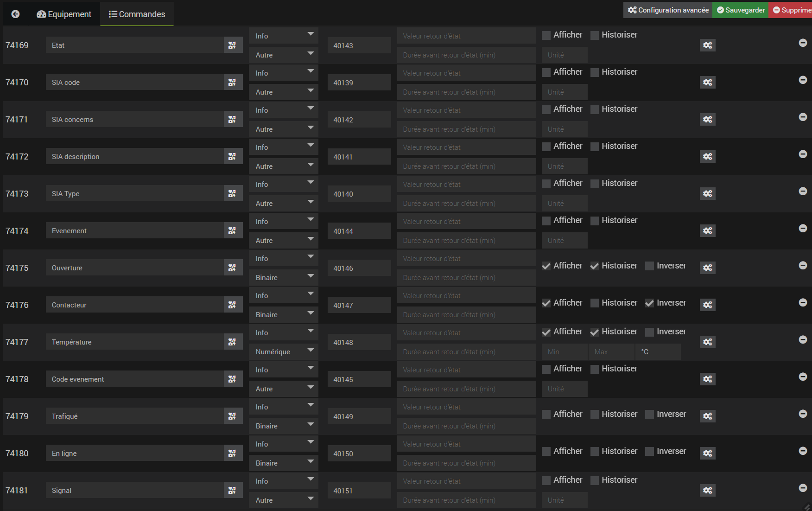This screenshot has height=511, width=812.
Task: Switch to the Commandes tab
Action: tap(137, 14)
